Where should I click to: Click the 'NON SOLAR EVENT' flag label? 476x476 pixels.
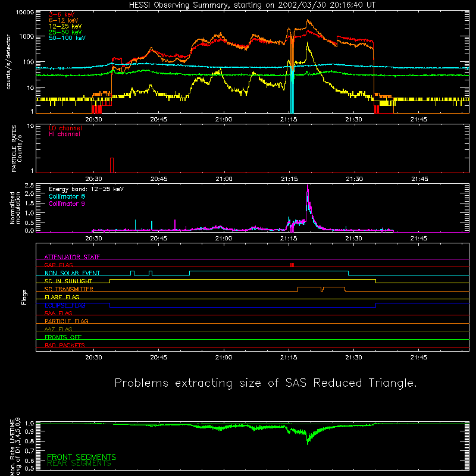click(72, 273)
